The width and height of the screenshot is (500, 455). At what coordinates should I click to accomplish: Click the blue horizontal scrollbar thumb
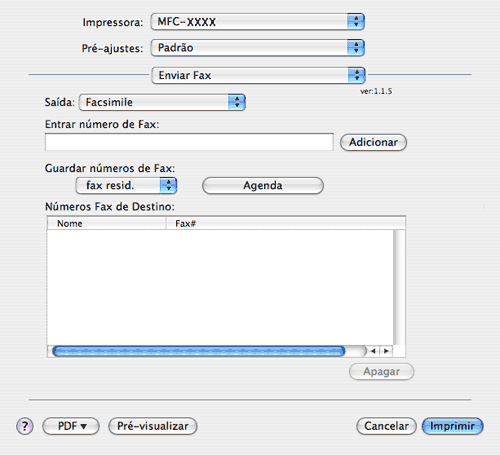tap(199, 351)
